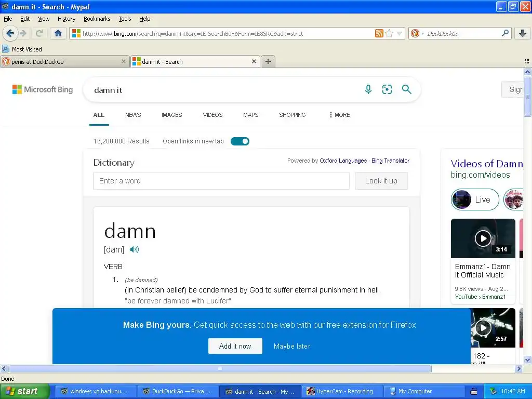This screenshot has height=399, width=532.
Task: Switch to SHOPPING results
Action: click(x=292, y=115)
